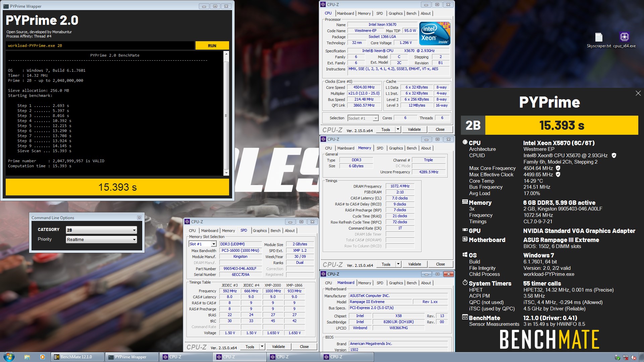Click the Serial Number 6ECC7D9A field
This screenshot has height=362, width=644.
(240, 275)
